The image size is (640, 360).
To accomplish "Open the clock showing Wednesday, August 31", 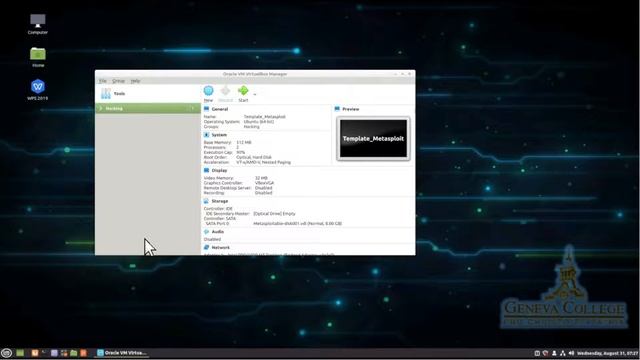I will (x=607, y=353).
